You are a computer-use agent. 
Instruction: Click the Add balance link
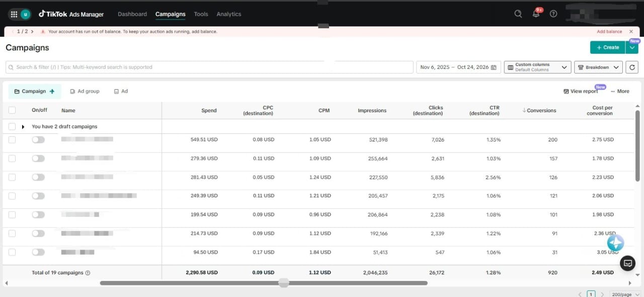(x=609, y=31)
